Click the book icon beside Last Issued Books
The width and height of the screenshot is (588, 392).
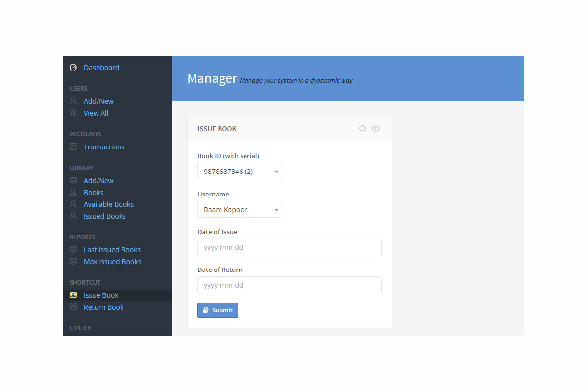point(73,250)
